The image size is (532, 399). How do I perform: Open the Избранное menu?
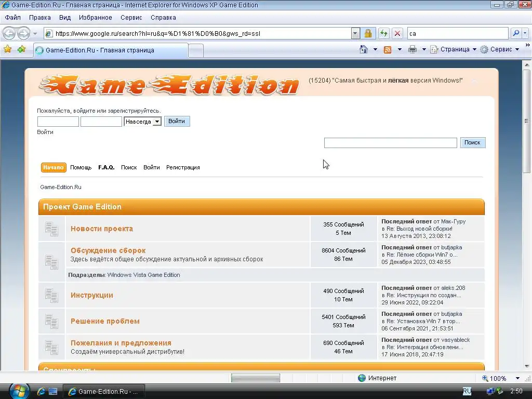pyautogui.click(x=96, y=18)
